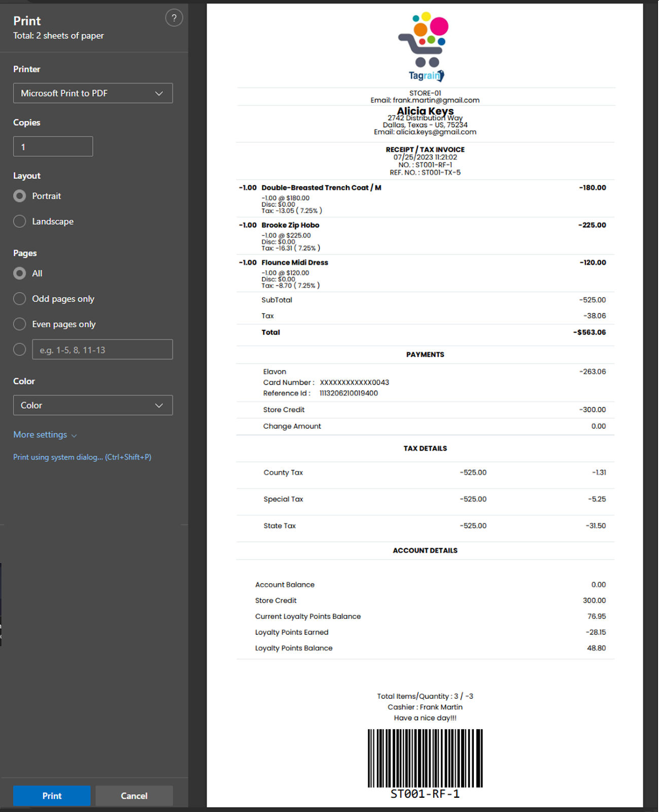
Task: Click the ST001-RF-1 barcode in preview
Action: pyautogui.click(x=425, y=759)
